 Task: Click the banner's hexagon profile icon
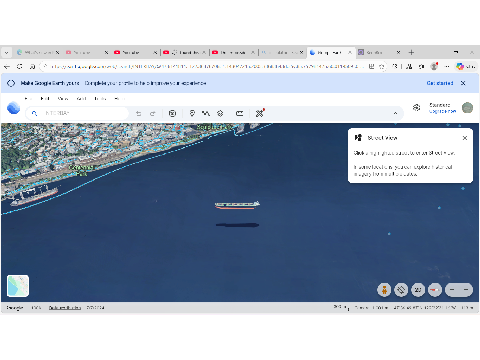tap(11, 83)
